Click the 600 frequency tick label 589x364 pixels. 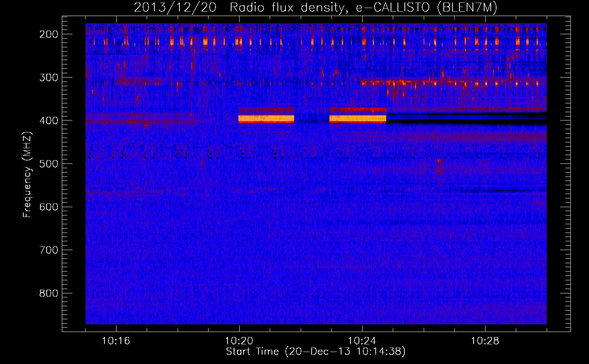point(48,207)
